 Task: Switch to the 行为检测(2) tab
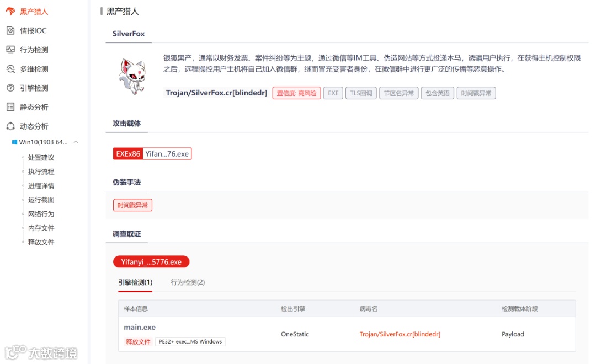(188, 282)
